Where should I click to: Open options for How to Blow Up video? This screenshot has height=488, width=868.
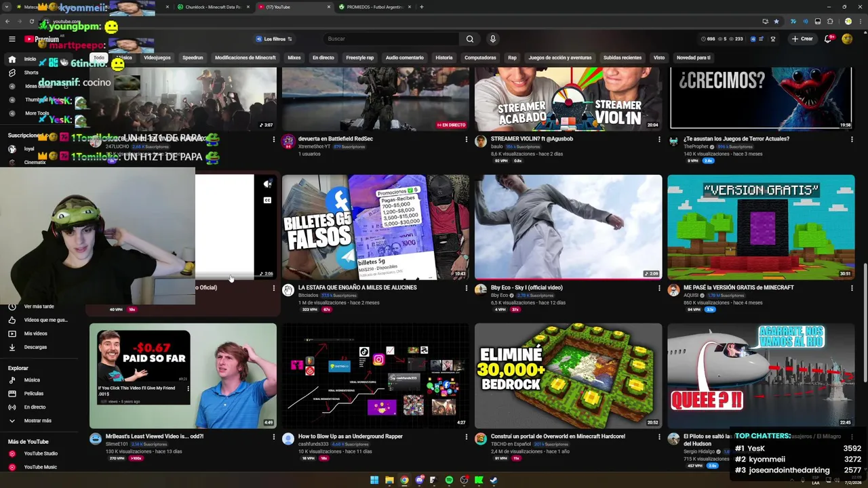click(466, 437)
